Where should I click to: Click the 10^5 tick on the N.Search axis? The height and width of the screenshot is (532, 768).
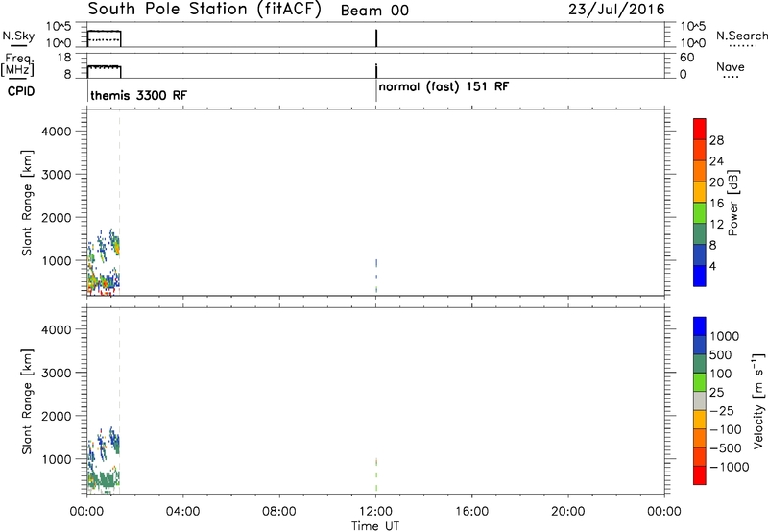click(692, 27)
